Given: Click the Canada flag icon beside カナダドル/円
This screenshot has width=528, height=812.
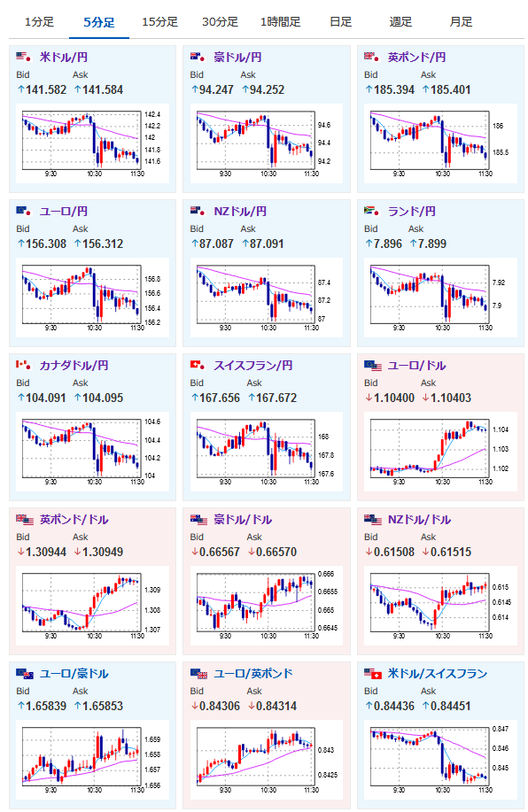Looking at the screenshot, I should tap(23, 365).
